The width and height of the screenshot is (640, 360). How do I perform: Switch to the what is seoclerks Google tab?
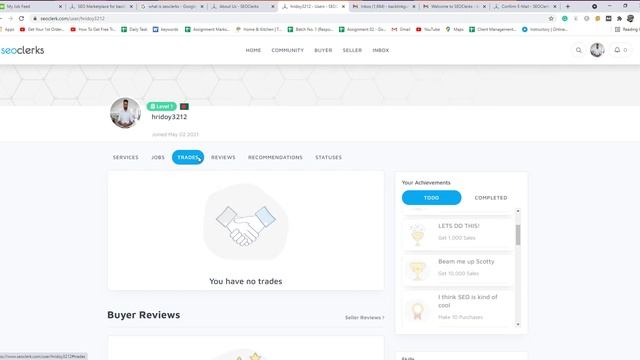(172, 7)
